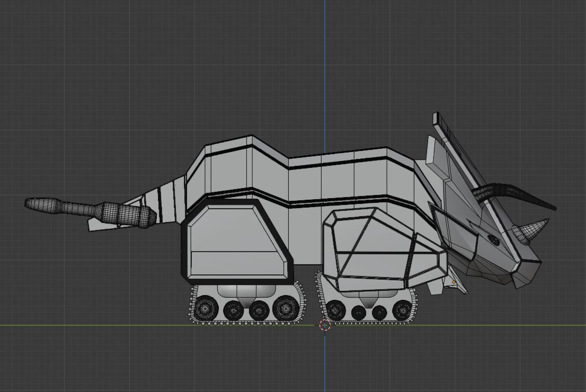
Task: Select the nose cone horn mesh
Action: (x=529, y=231)
